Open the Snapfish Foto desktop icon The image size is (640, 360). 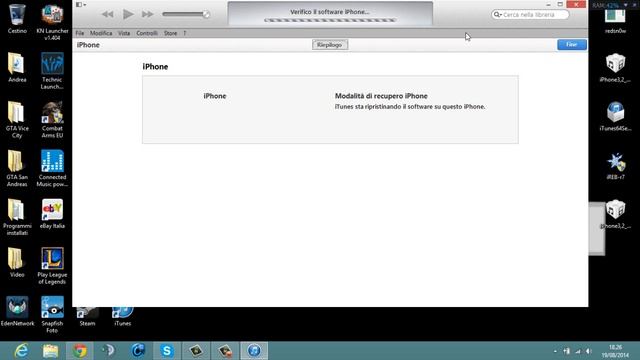click(x=52, y=315)
